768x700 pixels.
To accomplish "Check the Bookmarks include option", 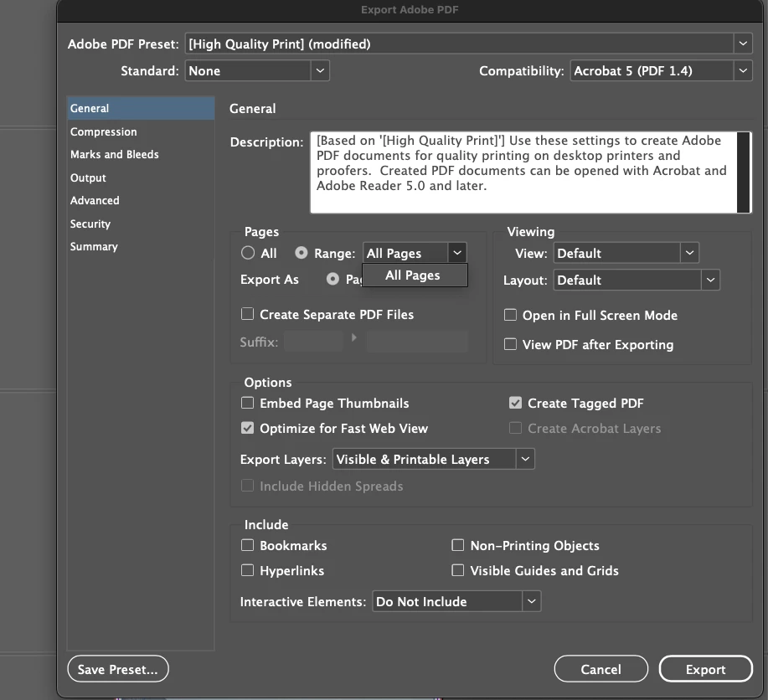I will click(247, 545).
